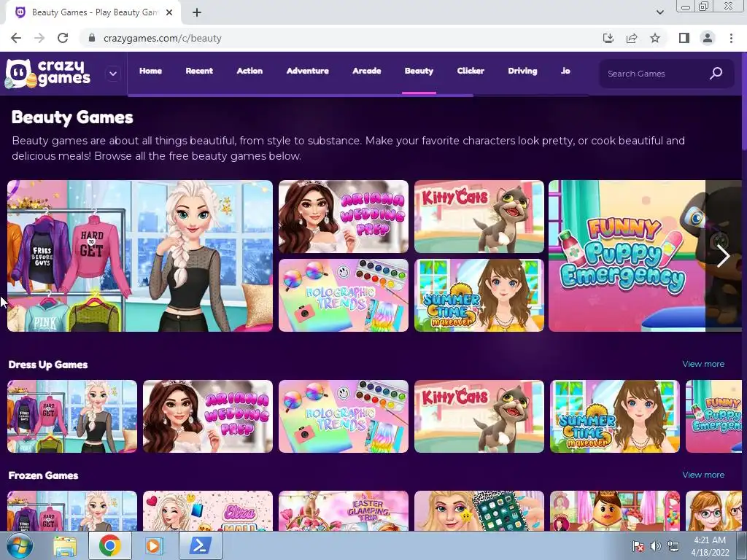Open a new tab with the plus button
This screenshot has height=560, width=747.
(x=197, y=12)
